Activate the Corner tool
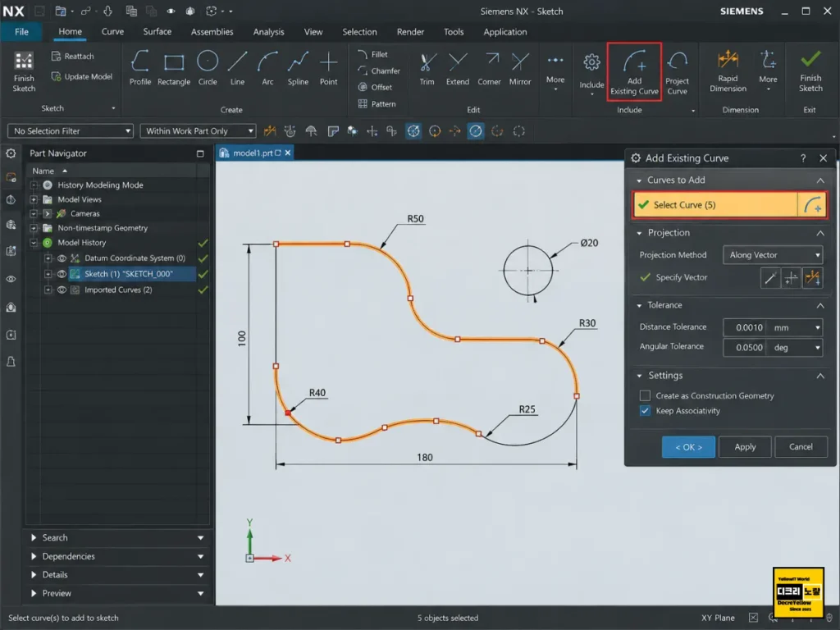The image size is (840, 630). pyautogui.click(x=489, y=67)
